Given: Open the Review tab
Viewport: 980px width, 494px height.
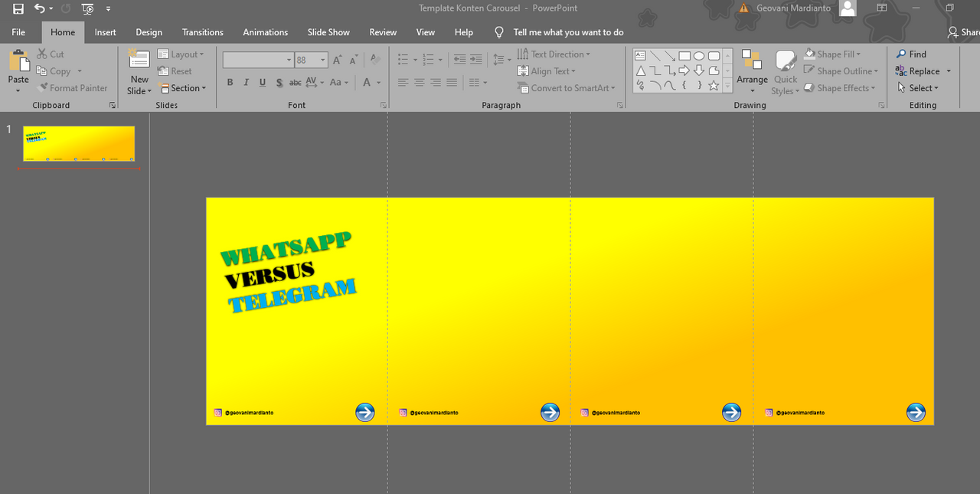Looking at the screenshot, I should (383, 32).
